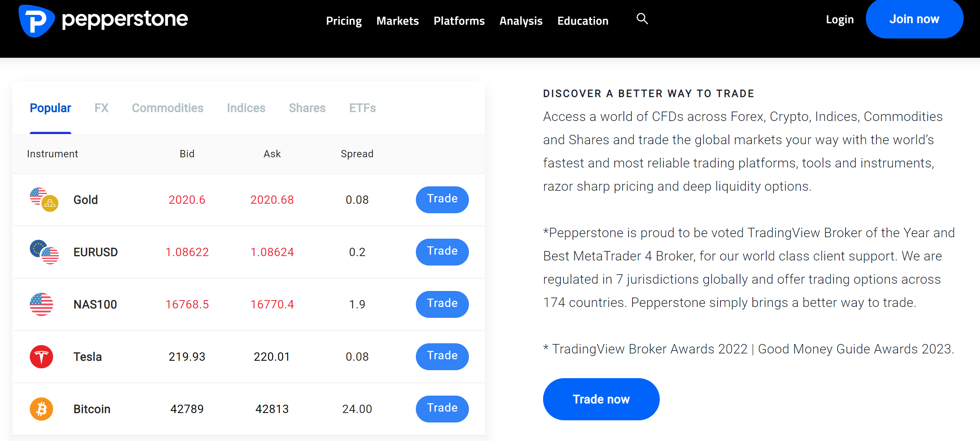Click Tesla bid price 219.93
980x441 pixels.
click(187, 357)
